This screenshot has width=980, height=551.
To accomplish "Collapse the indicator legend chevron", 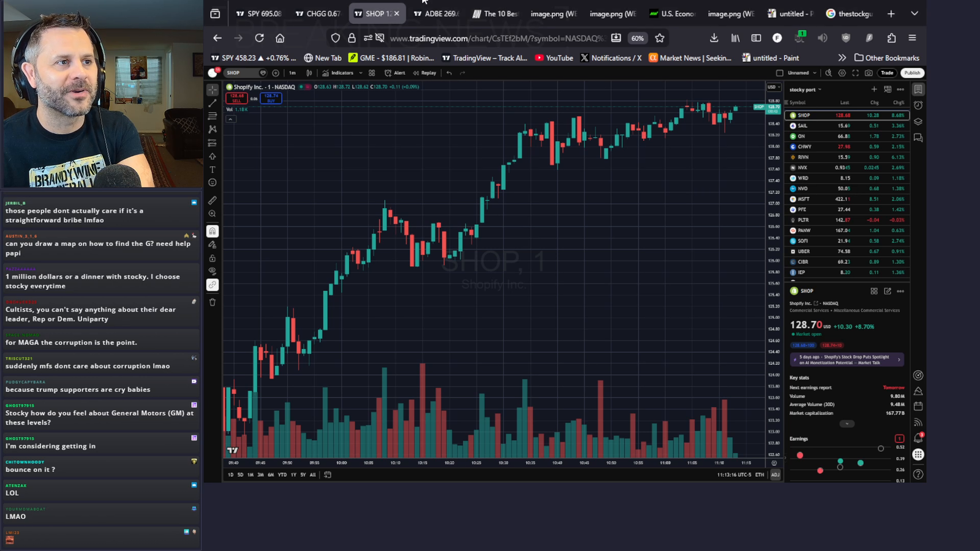I will pos(230,119).
